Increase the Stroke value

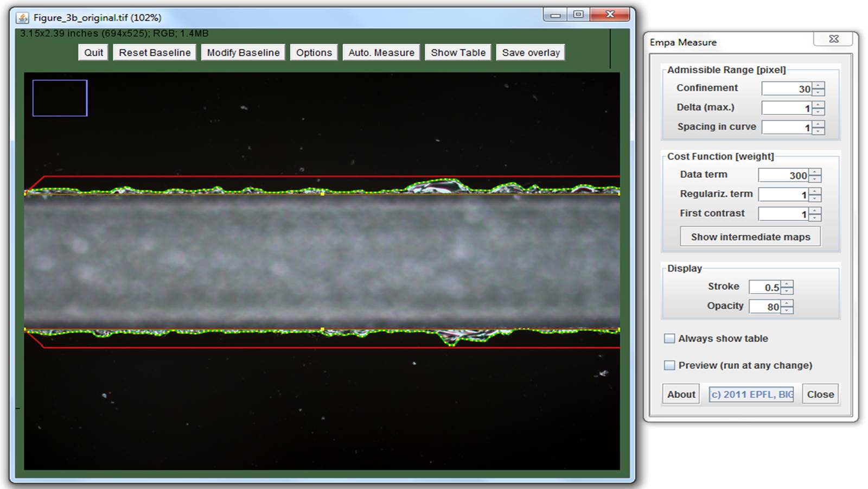point(787,284)
